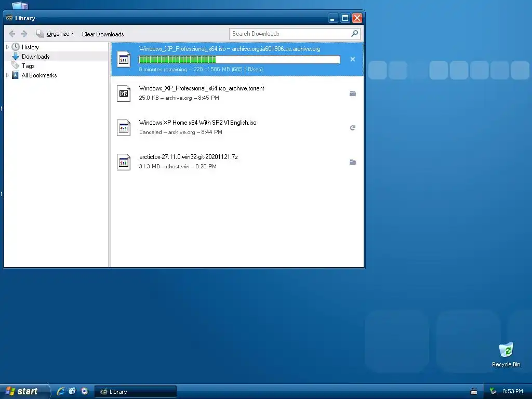This screenshot has height=399, width=532.
Task: Select All Bookmarks in the sidebar
Action: pyautogui.click(x=39, y=75)
